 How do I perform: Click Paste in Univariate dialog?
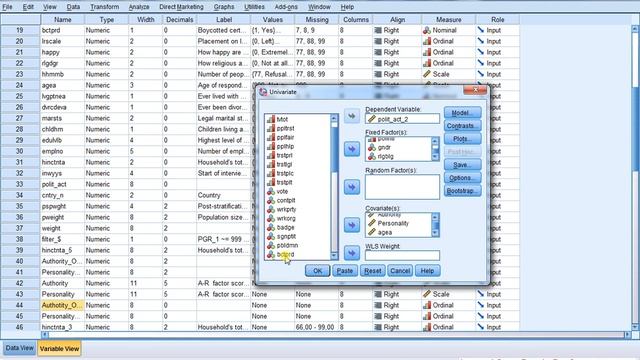(344, 271)
